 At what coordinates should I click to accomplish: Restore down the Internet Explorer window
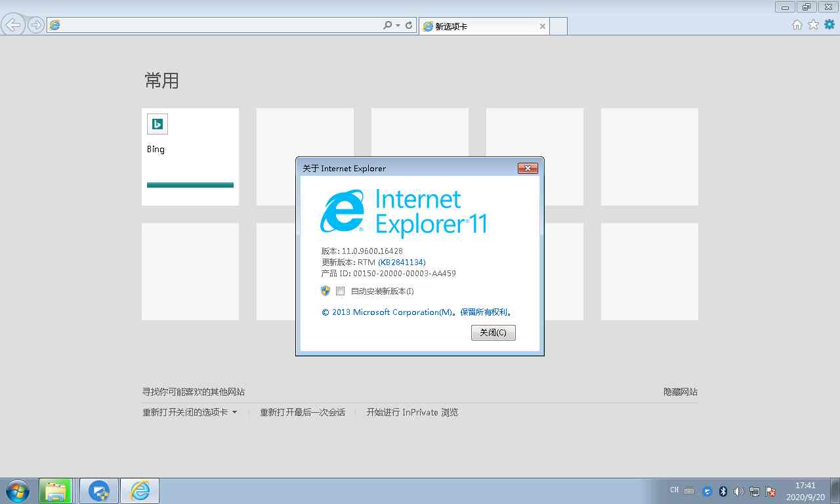807,7
